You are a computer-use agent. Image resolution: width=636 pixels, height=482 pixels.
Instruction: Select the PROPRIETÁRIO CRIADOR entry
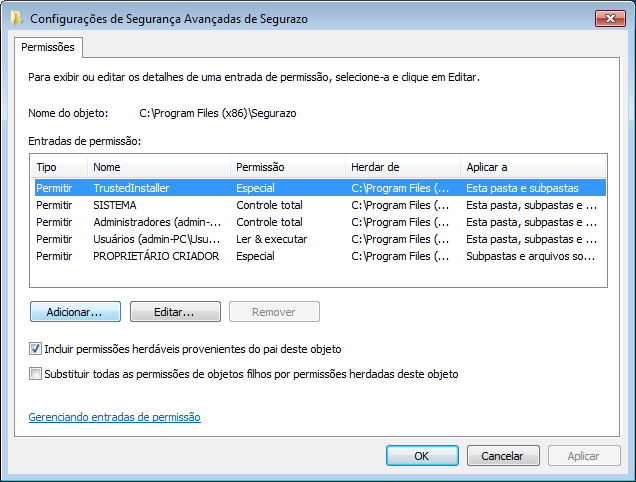coord(320,256)
